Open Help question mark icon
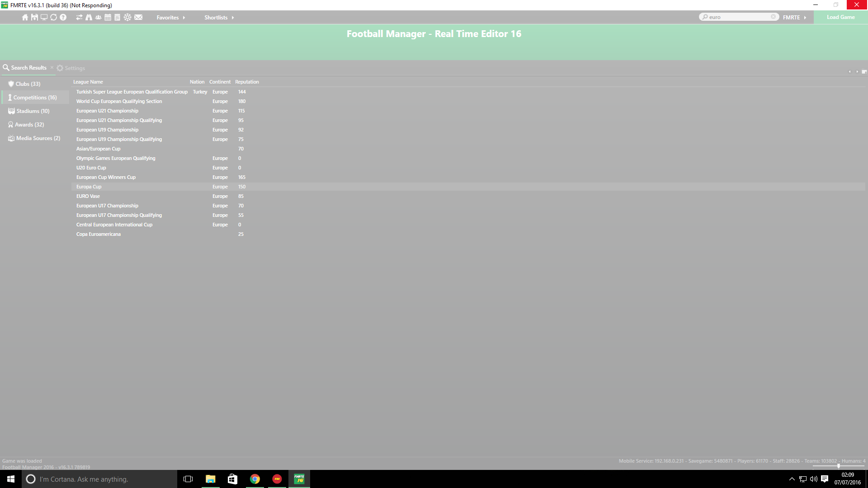This screenshot has height=488, width=868. [x=63, y=17]
